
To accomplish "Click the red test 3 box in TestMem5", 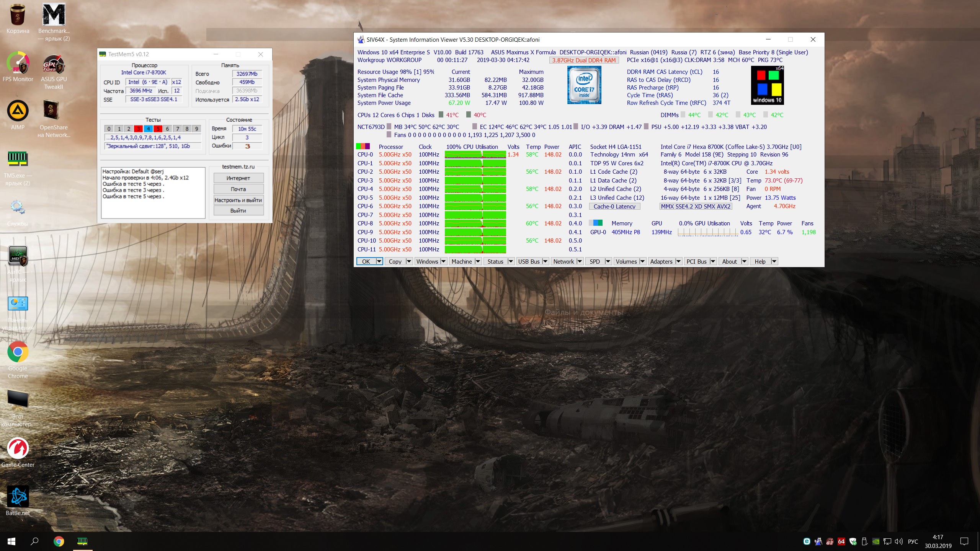I will pyautogui.click(x=138, y=129).
